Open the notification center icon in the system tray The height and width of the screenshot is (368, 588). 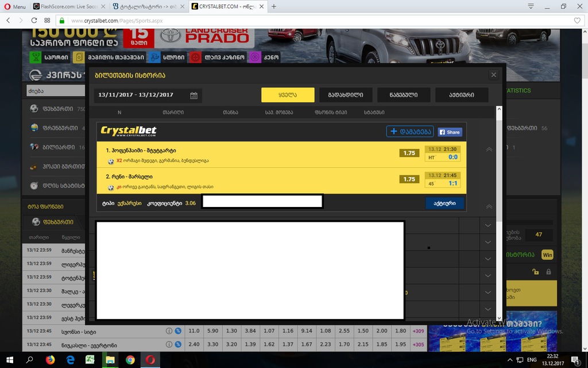[575, 360]
